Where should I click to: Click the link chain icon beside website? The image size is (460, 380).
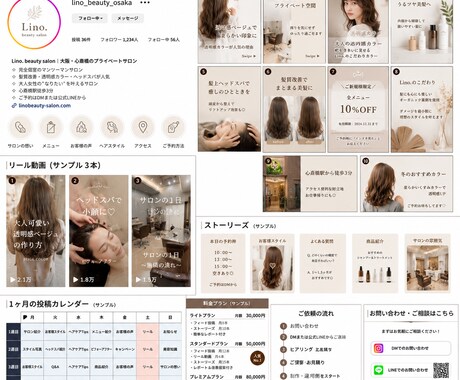tap(14, 106)
